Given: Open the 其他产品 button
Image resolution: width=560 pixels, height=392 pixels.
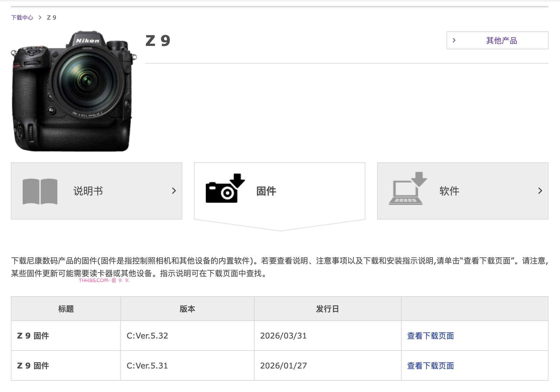Looking at the screenshot, I should [x=497, y=40].
